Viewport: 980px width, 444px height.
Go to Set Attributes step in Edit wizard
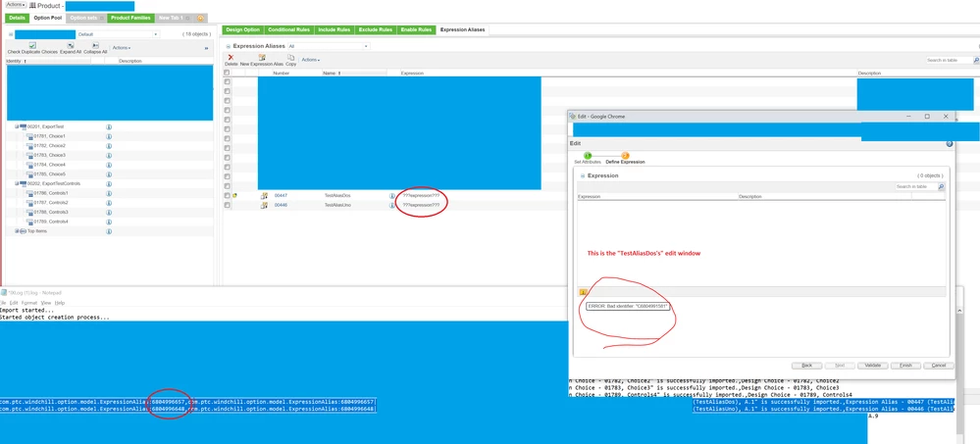(x=588, y=156)
